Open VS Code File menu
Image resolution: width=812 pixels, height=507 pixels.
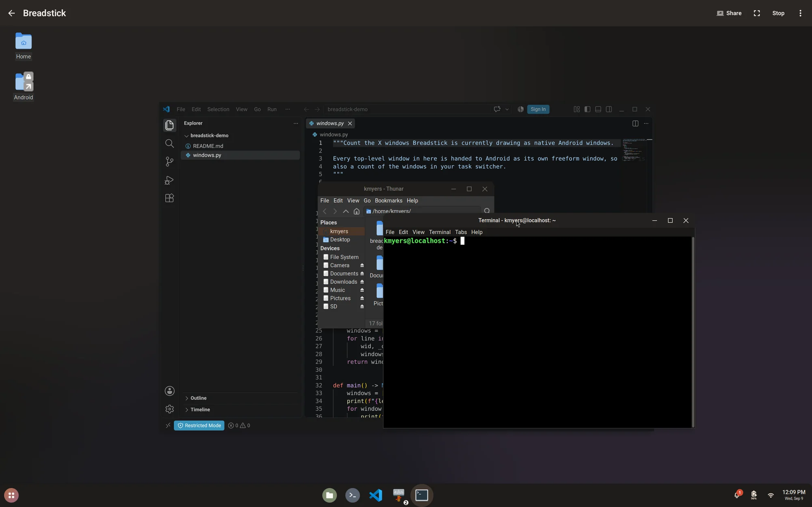point(181,109)
